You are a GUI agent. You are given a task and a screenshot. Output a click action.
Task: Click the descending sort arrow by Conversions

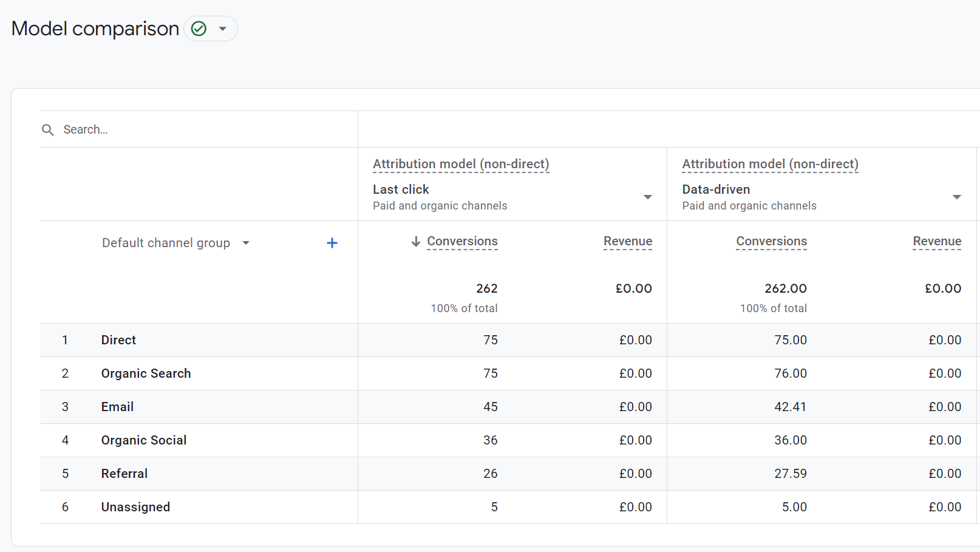416,241
